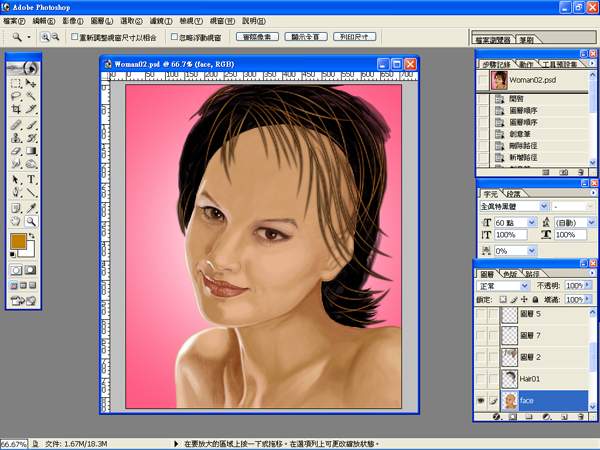This screenshot has height=450, width=600.
Task: Open layer fill 100% arrow
Action: pos(588,299)
